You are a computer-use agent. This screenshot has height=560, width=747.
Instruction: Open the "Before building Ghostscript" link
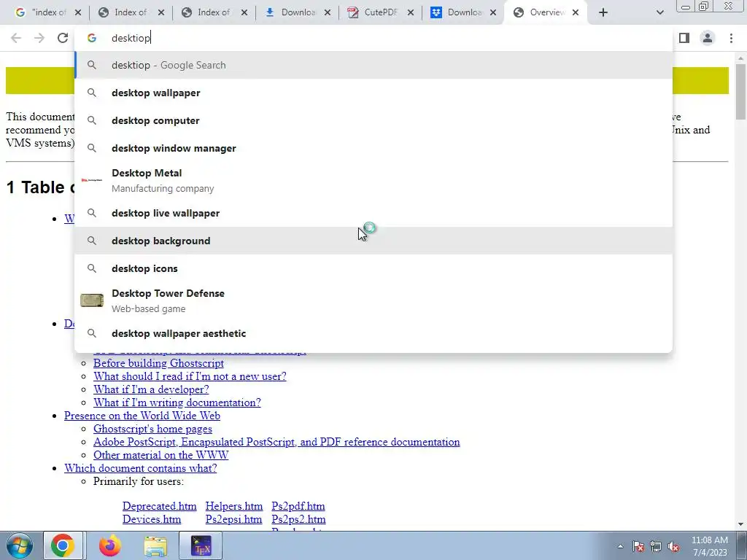point(158,363)
